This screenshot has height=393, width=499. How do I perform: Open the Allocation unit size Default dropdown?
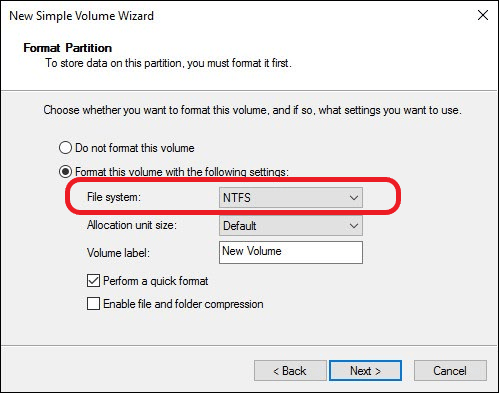tap(291, 226)
